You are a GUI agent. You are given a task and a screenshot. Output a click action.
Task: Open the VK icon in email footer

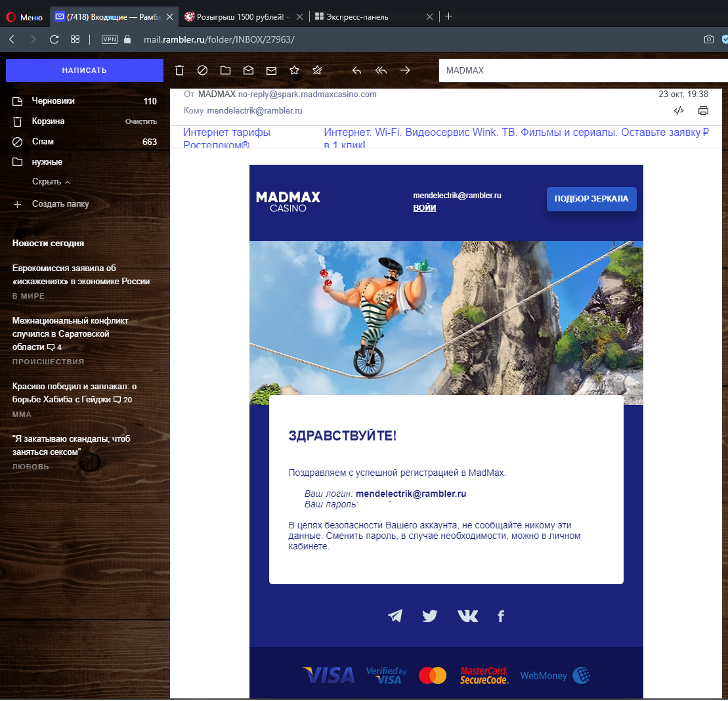point(467,616)
